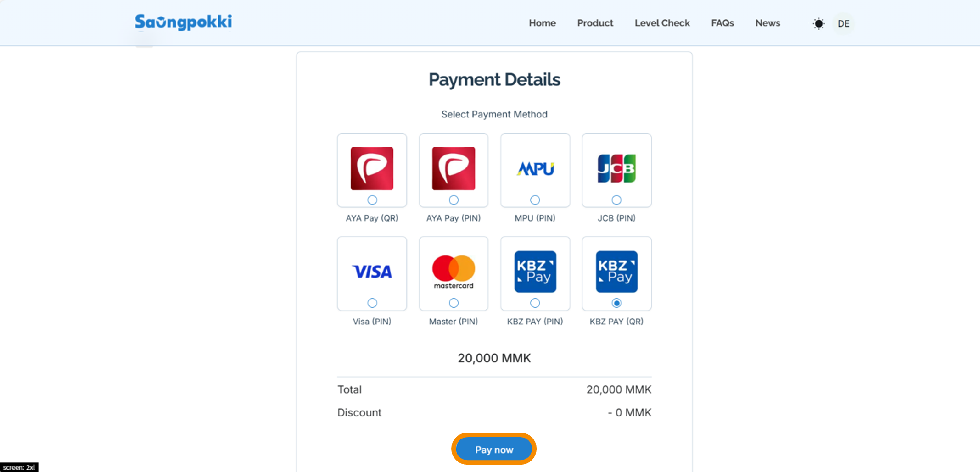
Task: Click the JCB logo
Action: click(x=616, y=168)
